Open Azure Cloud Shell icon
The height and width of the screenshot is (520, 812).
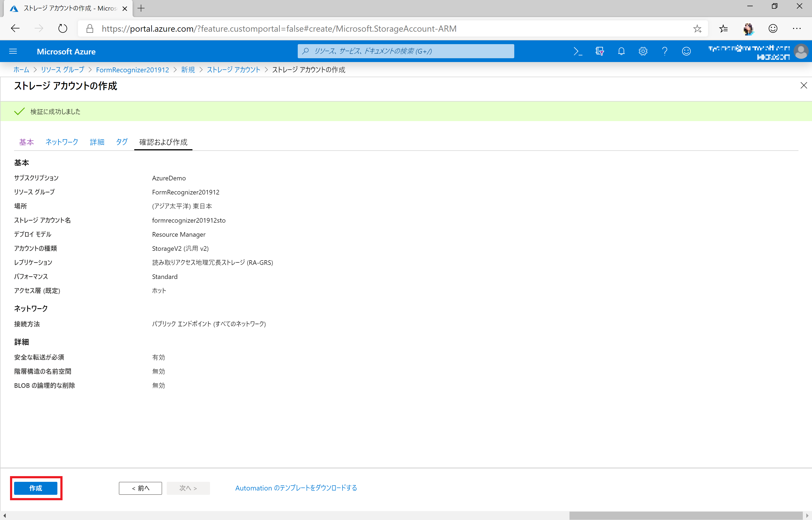click(x=578, y=51)
